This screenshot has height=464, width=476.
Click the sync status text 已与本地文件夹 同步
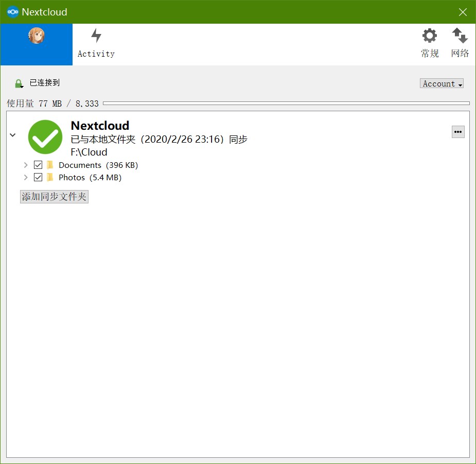click(159, 139)
